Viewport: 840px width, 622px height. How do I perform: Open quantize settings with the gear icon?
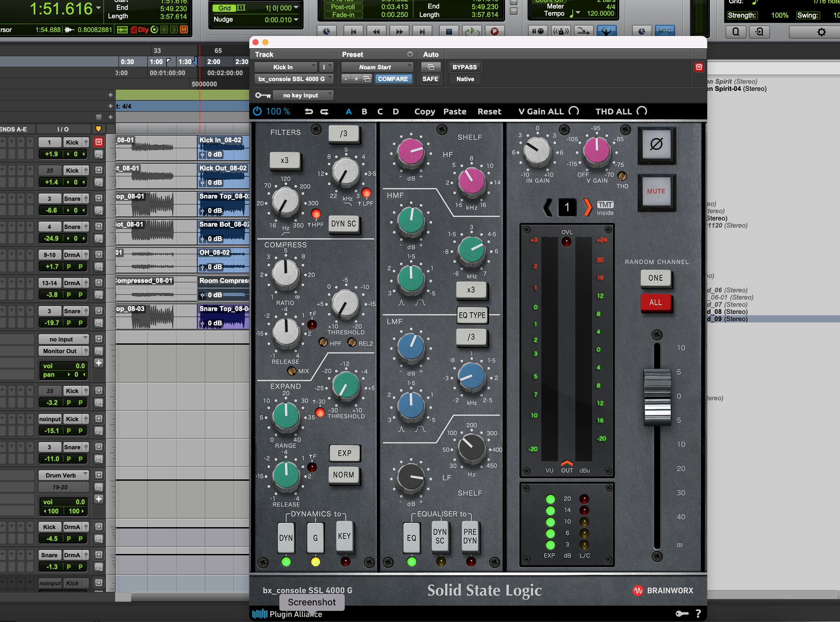pyautogui.click(x=821, y=32)
